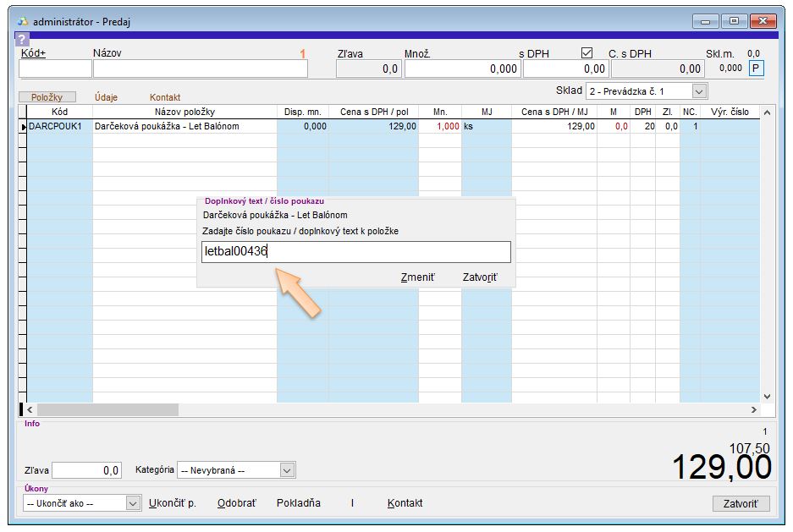
Task: Toggle the s DPH checkbox
Action: click(586, 52)
